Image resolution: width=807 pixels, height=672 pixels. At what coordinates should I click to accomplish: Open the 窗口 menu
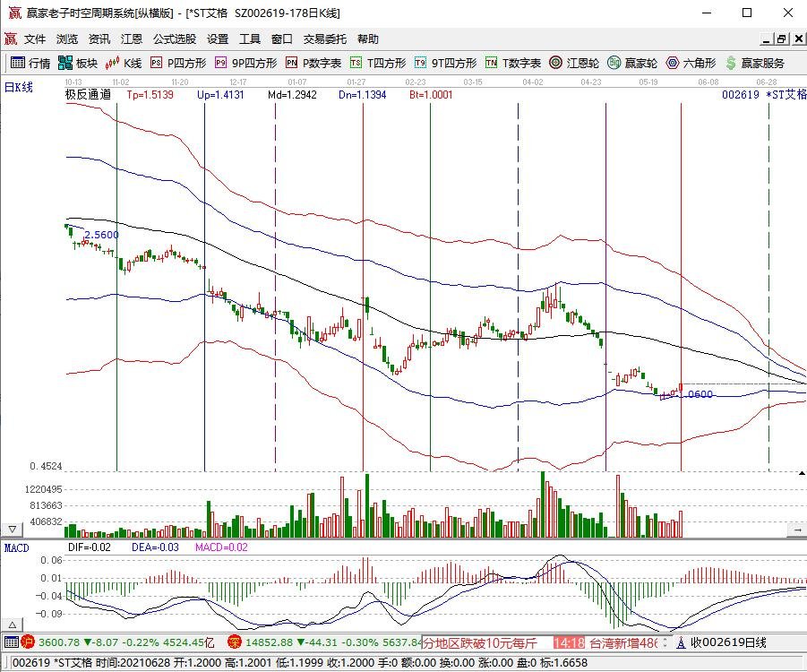(281, 39)
